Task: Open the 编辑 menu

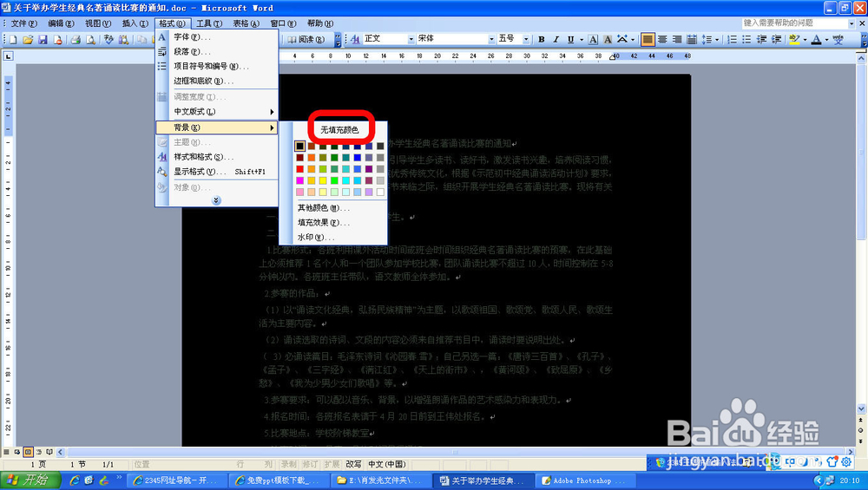Action: [61, 23]
